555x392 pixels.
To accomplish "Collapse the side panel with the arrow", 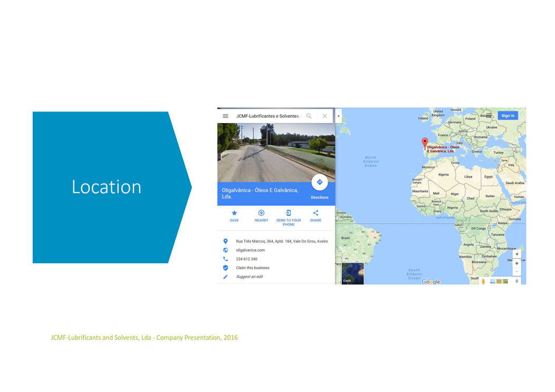I will 338,116.
